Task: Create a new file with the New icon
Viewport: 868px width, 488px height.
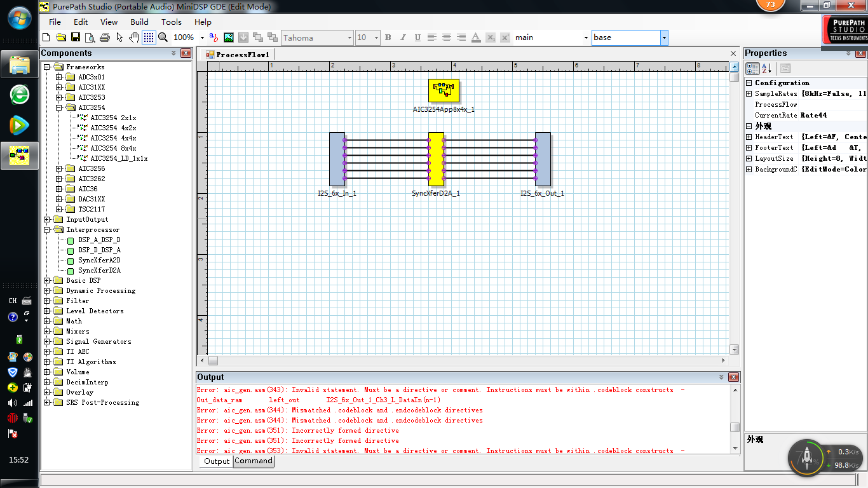Action: coord(48,37)
